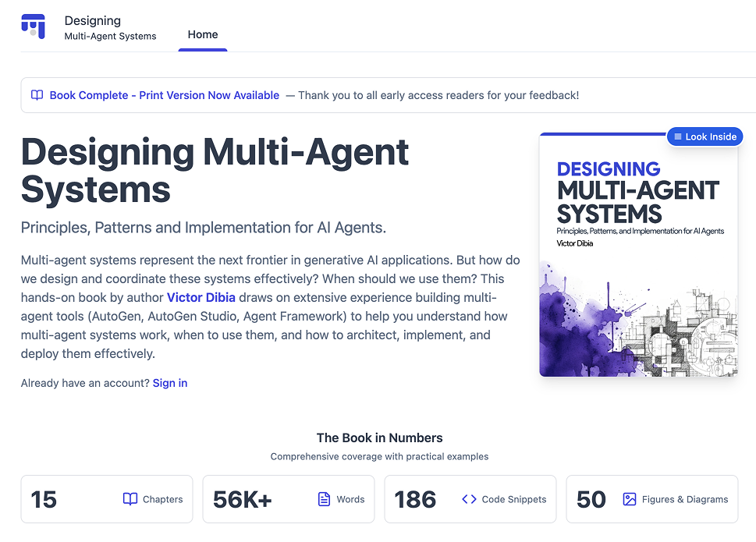Click the Designing Multi-Agent Systems page heading
The width and height of the screenshot is (756, 542).
click(216, 172)
